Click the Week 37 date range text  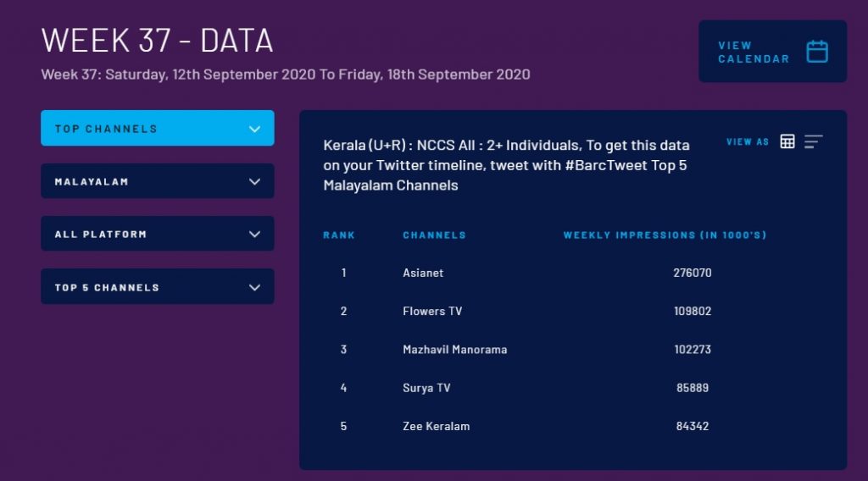click(x=286, y=75)
